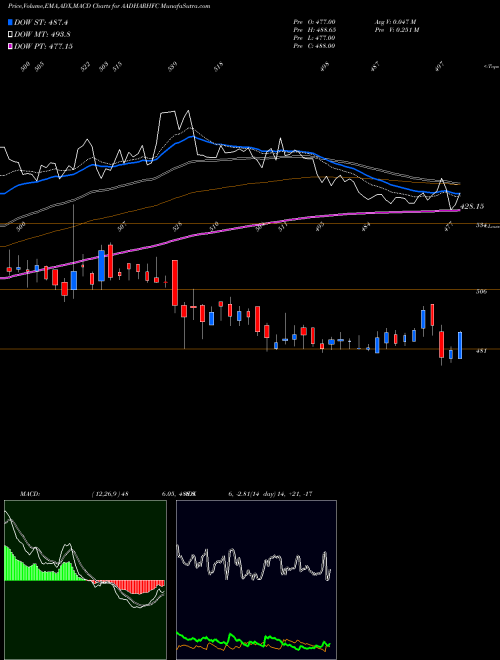The height and width of the screenshot is (660, 500).
Task: Click the 'Pre L: 477.00' value
Action: click(x=314, y=37)
